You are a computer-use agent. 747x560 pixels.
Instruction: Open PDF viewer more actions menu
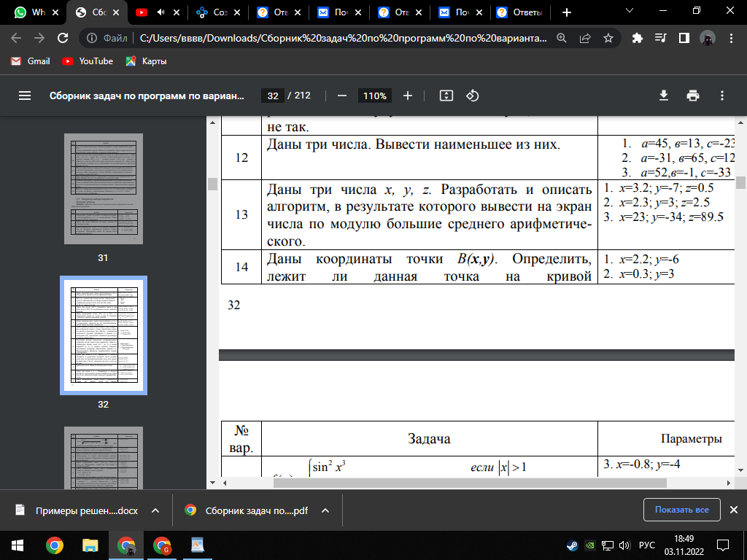(x=722, y=96)
